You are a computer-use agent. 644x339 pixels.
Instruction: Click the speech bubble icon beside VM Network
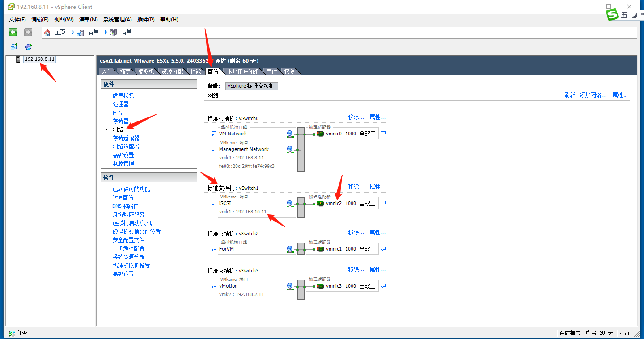[213, 134]
